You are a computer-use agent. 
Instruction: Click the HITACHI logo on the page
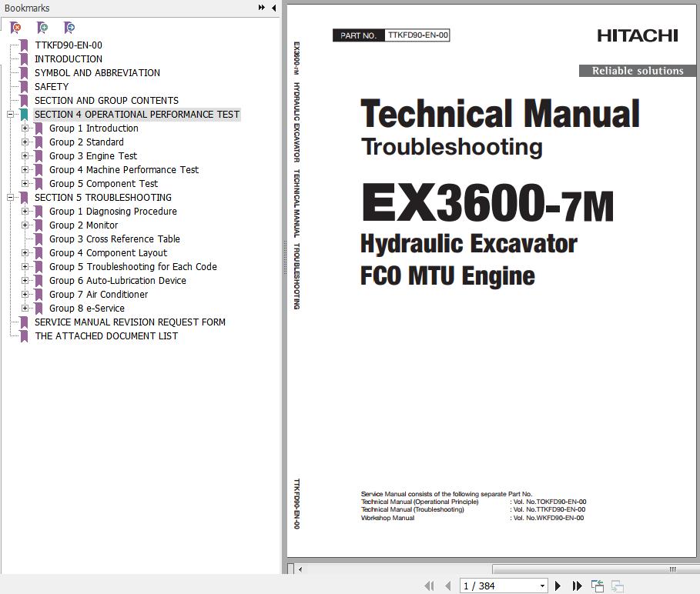point(638,35)
